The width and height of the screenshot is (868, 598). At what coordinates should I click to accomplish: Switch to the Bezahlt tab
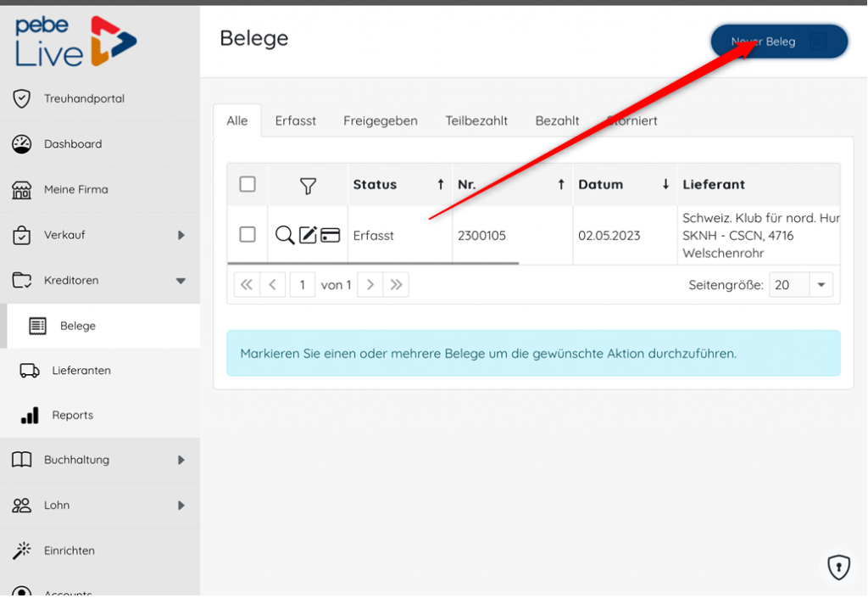coord(558,120)
